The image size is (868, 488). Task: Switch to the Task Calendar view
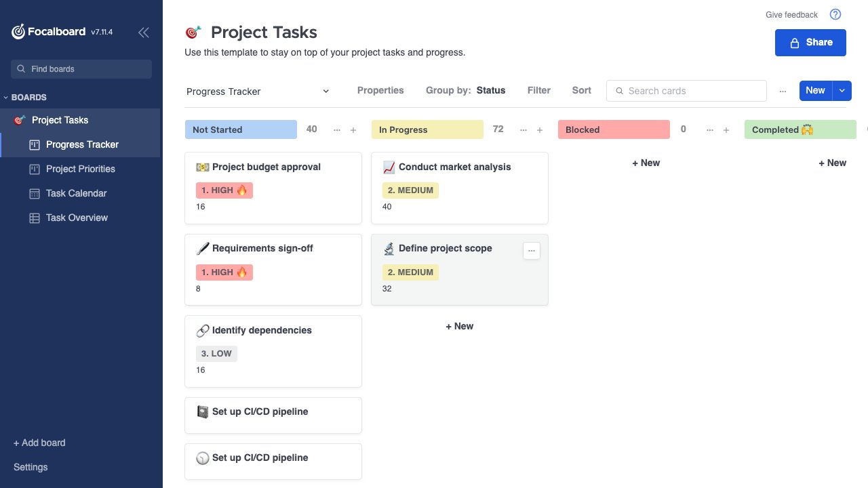point(76,193)
